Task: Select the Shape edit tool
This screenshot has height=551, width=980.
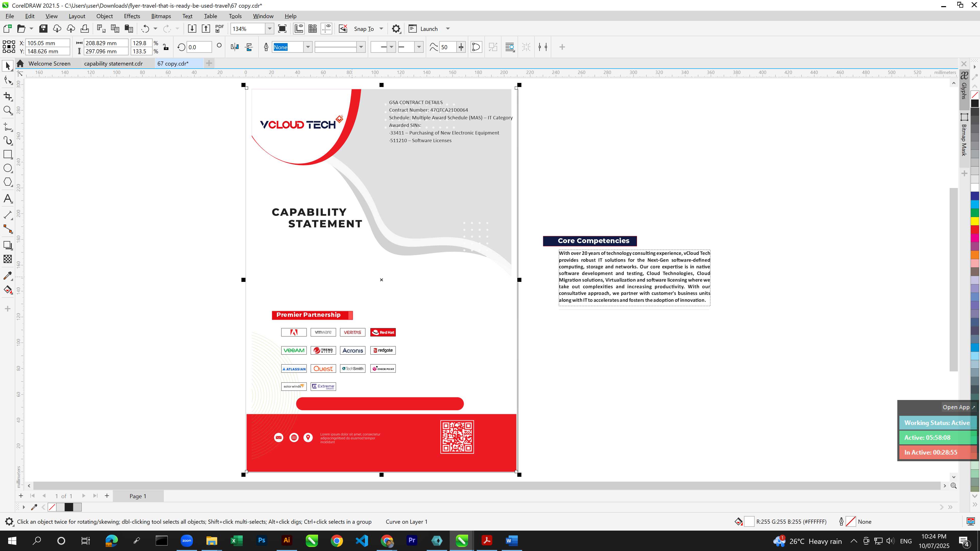Action: tap(8, 80)
